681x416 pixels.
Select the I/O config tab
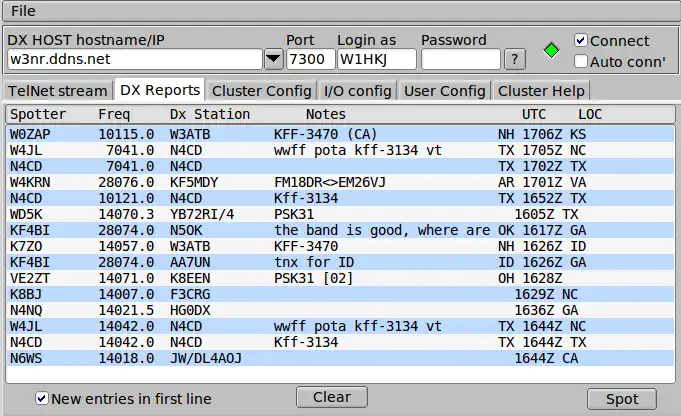[x=357, y=90]
